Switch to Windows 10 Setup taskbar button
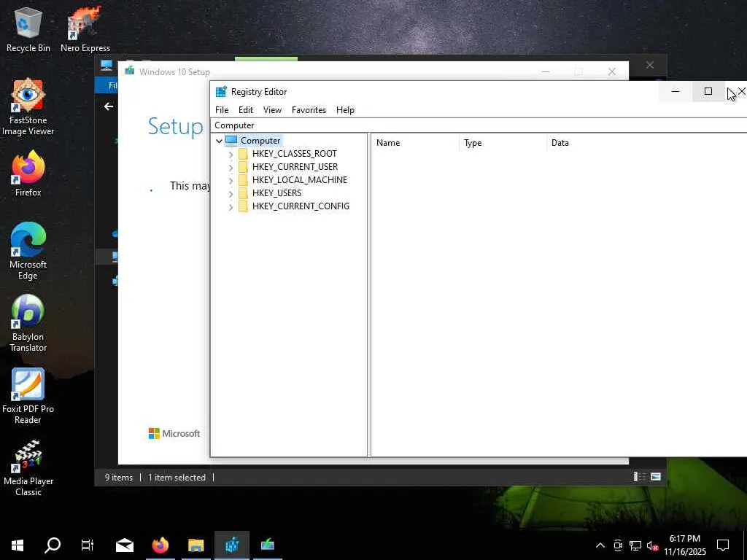 click(267, 545)
